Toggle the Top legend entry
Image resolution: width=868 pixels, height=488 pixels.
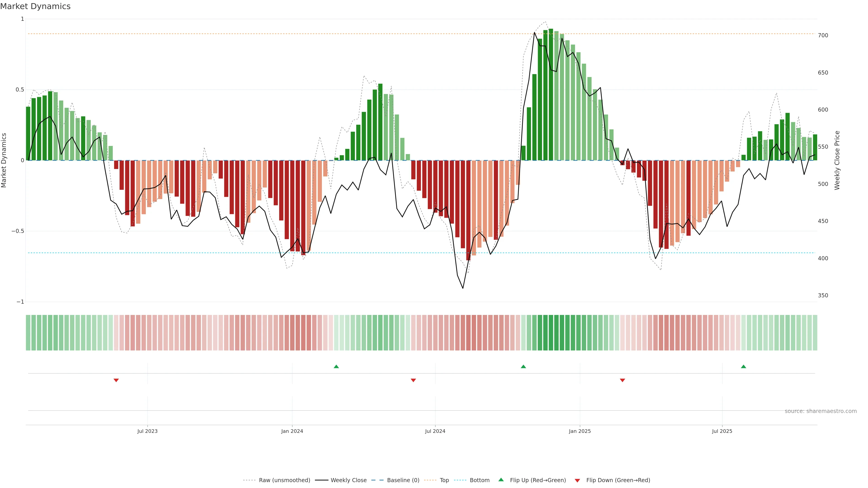point(444,480)
